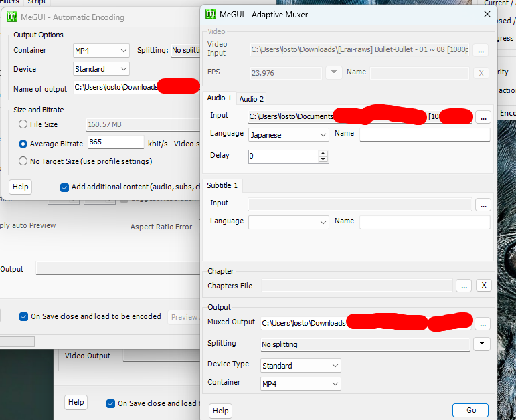Screen dimensions: 516x420
Task: Close the Adaptive Muxer window
Action: (x=487, y=14)
